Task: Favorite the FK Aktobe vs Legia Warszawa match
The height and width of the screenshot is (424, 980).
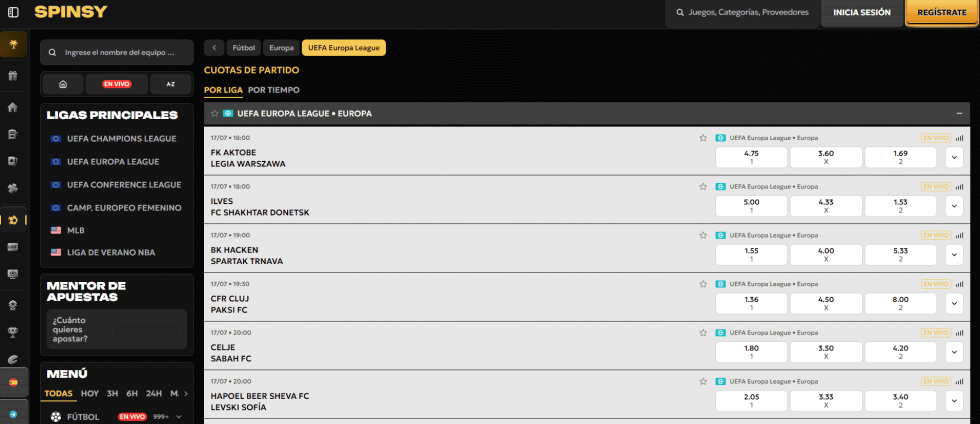Action: 703,138
